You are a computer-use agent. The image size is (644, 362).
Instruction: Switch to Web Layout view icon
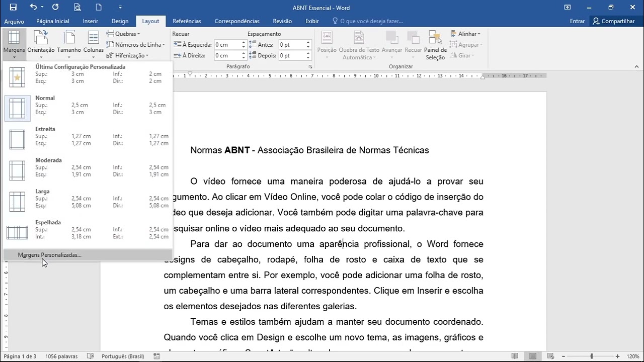(550, 356)
